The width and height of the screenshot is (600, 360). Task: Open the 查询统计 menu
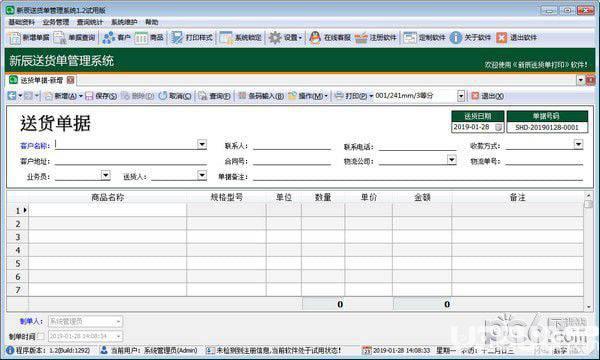tap(90, 22)
